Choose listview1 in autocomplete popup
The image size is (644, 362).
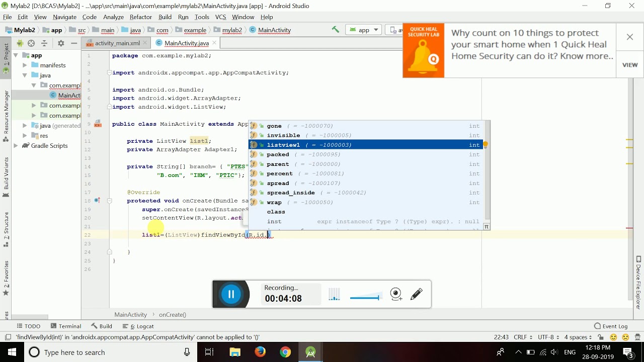pyautogui.click(x=366, y=145)
